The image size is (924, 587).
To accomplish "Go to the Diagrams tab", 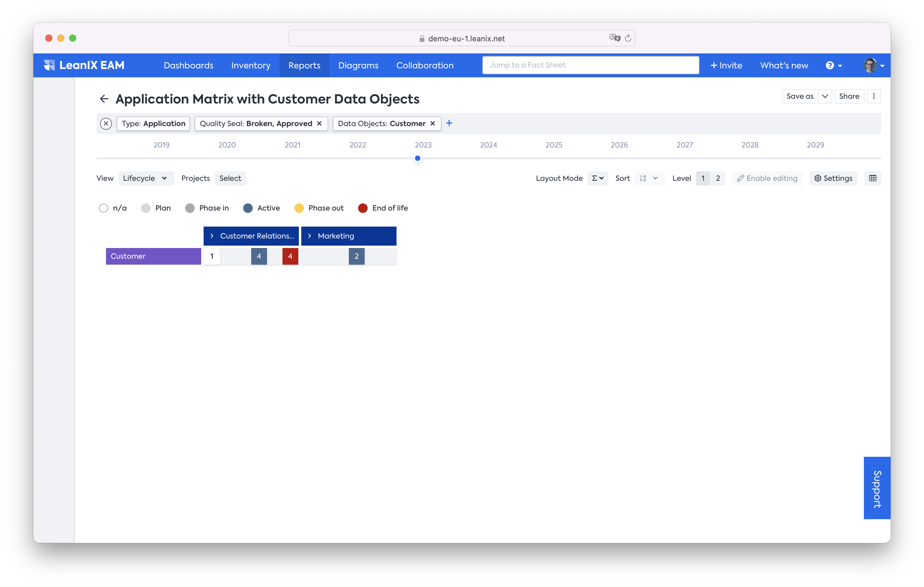I will (358, 65).
